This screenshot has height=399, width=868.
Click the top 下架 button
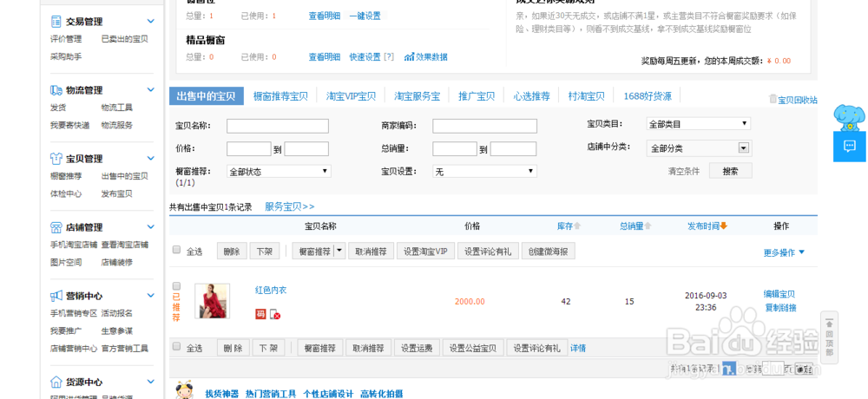click(265, 252)
